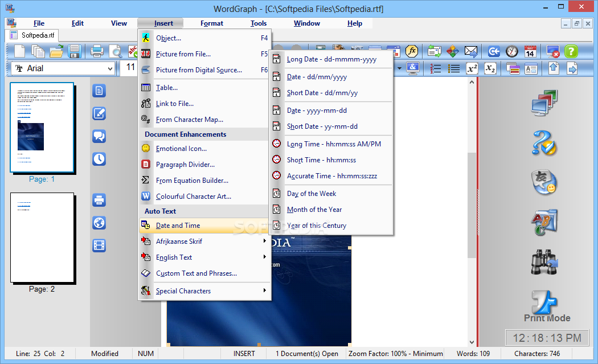This screenshot has height=364, width=598.
Task: Click the ampersand monitor toolbar icon
Action: click(413, 69)
